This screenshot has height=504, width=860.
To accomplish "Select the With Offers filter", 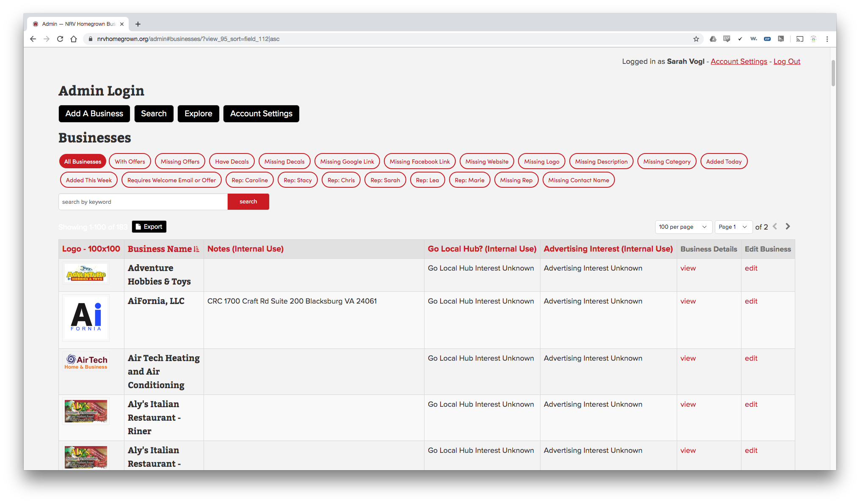I will pyautogui.click(x=130, y=162).
